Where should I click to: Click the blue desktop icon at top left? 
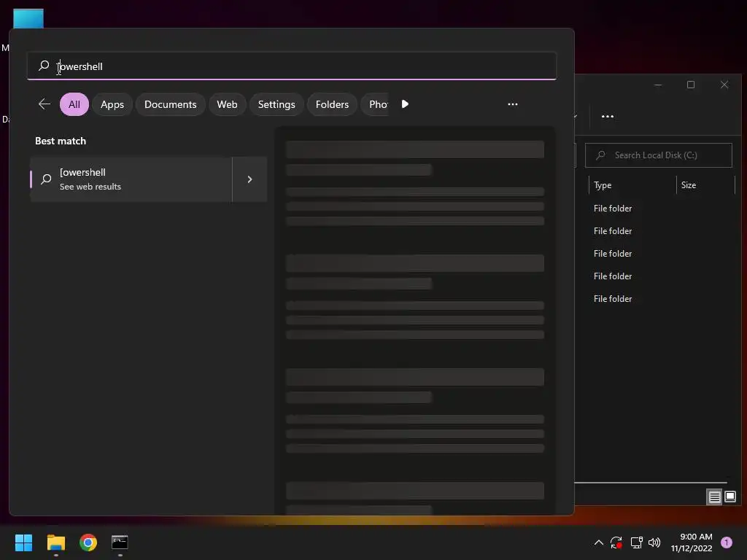[x=28, y=18]
